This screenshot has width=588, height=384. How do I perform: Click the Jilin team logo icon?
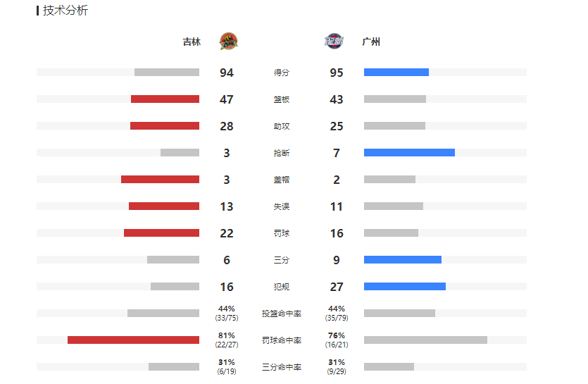click(x=228, y=42)
